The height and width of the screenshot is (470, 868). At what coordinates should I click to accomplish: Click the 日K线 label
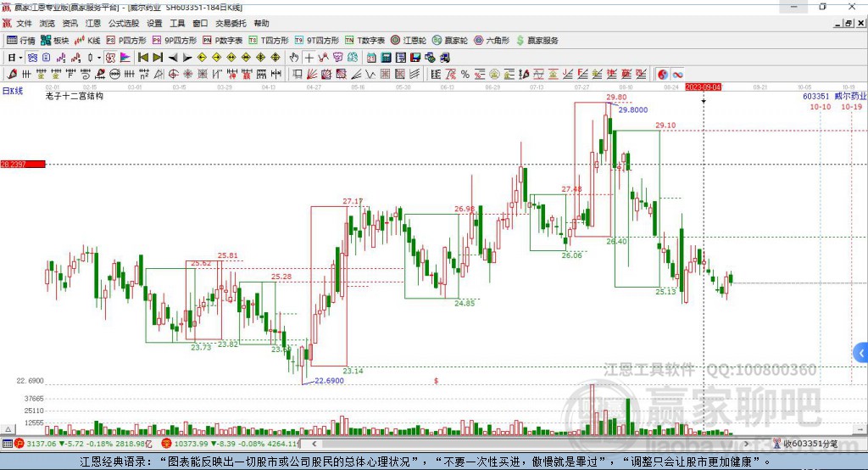[x=12, y=91]
